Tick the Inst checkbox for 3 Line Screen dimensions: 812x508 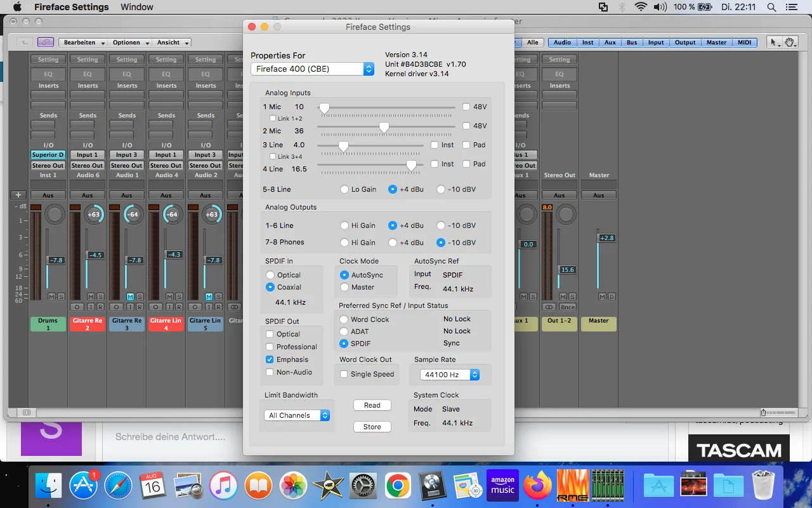435,145
